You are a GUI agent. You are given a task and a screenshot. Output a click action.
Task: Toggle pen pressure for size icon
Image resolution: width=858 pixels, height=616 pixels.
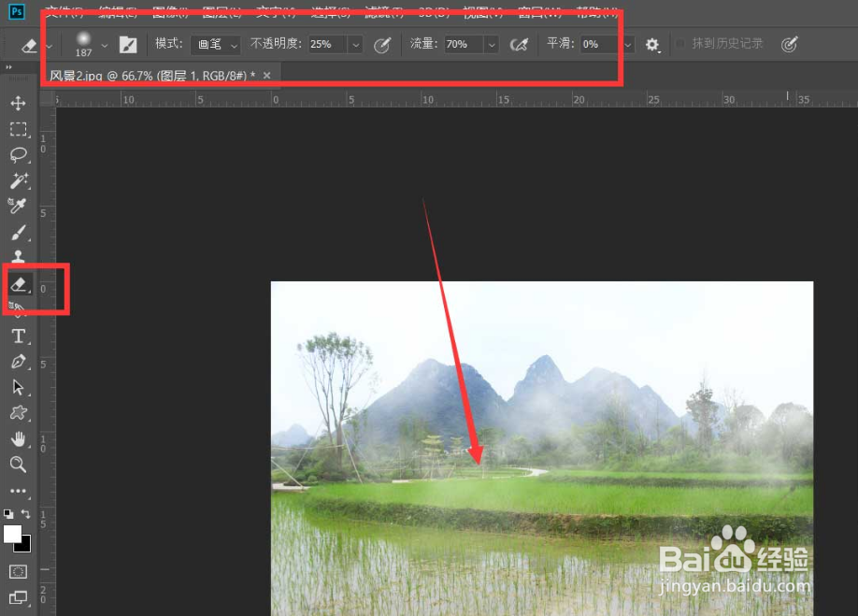(789, 45)
